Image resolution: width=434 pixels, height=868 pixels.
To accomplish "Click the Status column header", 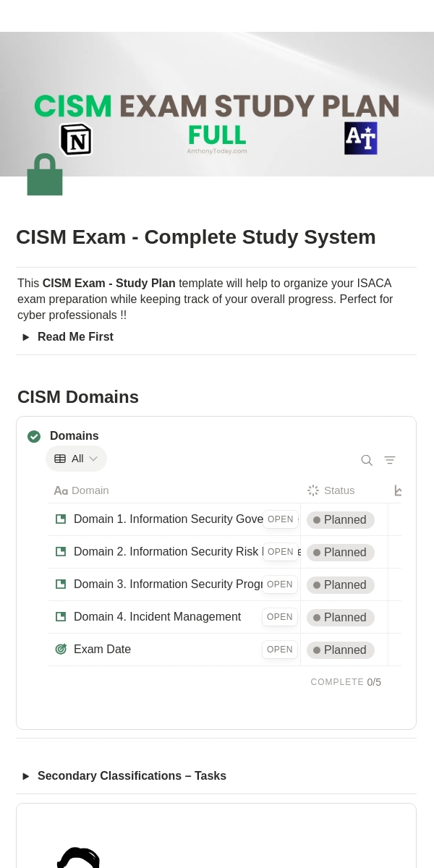I will pos(331,490).
